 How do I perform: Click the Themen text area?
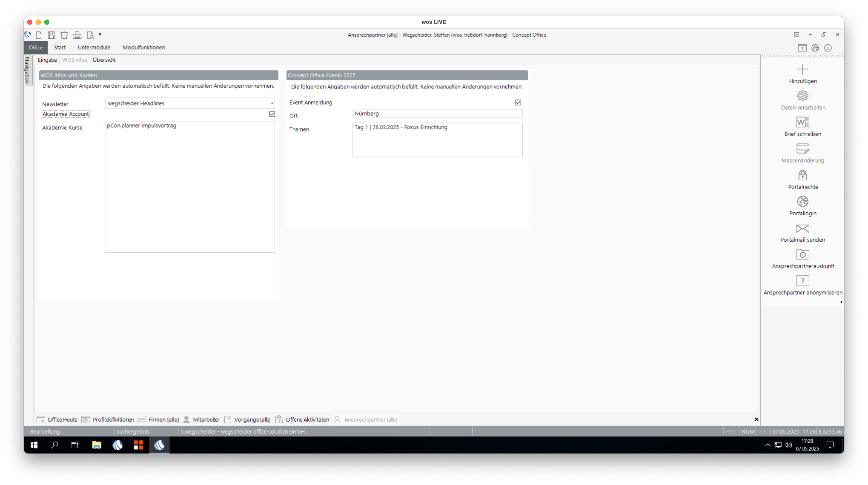437,140
